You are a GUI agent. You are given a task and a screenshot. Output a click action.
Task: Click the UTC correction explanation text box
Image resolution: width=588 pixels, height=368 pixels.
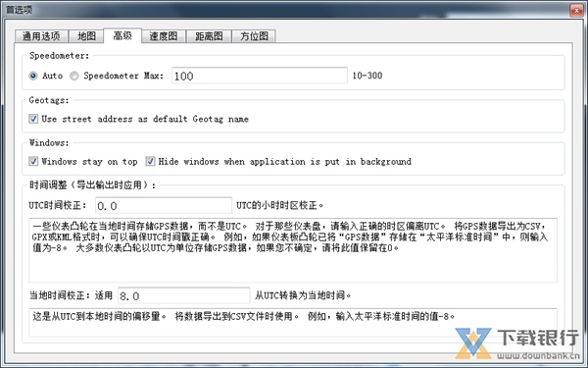pyautogui.click(x=293, y=250)
